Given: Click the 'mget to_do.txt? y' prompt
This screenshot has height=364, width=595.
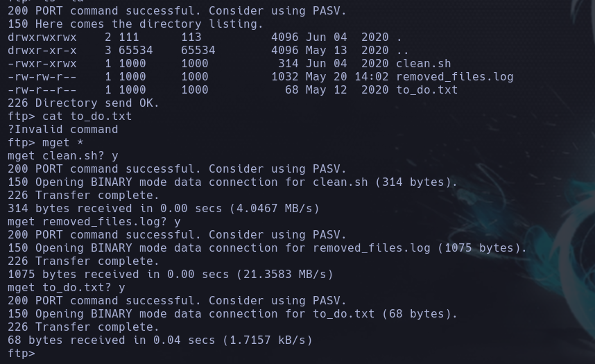Looking at the screenshot, I should [x=66, y=287].
